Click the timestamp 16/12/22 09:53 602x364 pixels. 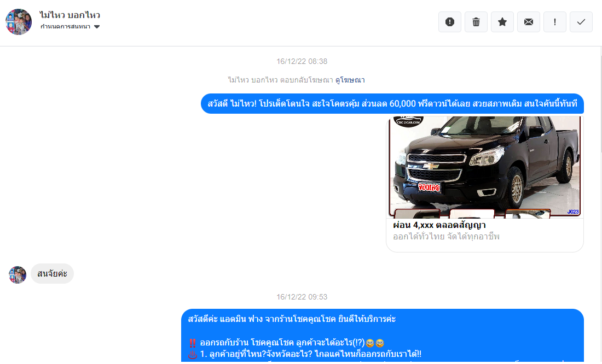point(302,297)
